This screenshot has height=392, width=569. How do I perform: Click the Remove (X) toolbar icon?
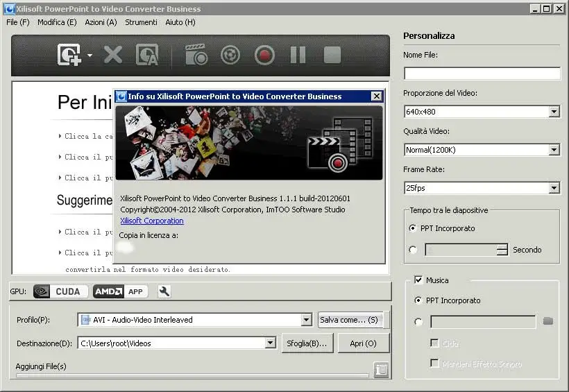(x=113, y=56)
